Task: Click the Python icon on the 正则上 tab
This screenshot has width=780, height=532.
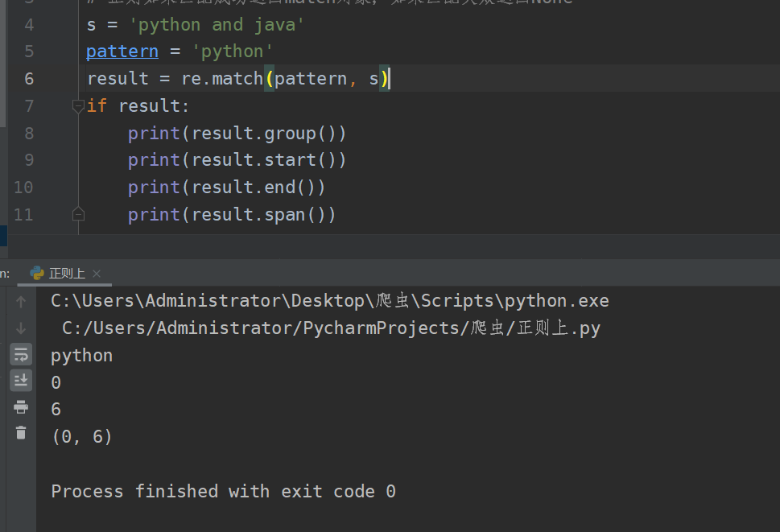Action: (37, 273)
